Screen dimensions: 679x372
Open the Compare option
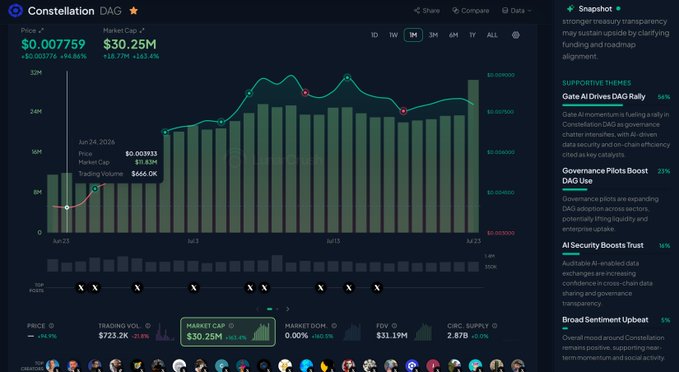(x=471, y=10)
